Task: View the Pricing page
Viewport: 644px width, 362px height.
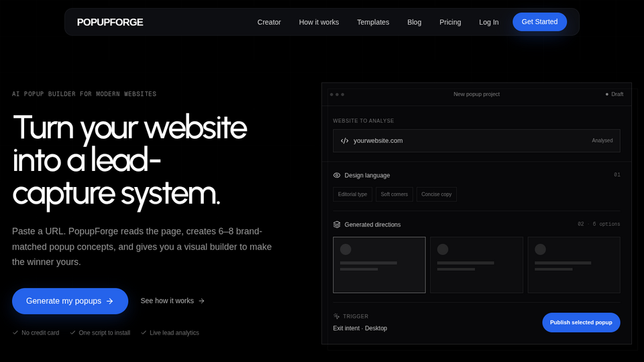Action: (x=450, y=22)
